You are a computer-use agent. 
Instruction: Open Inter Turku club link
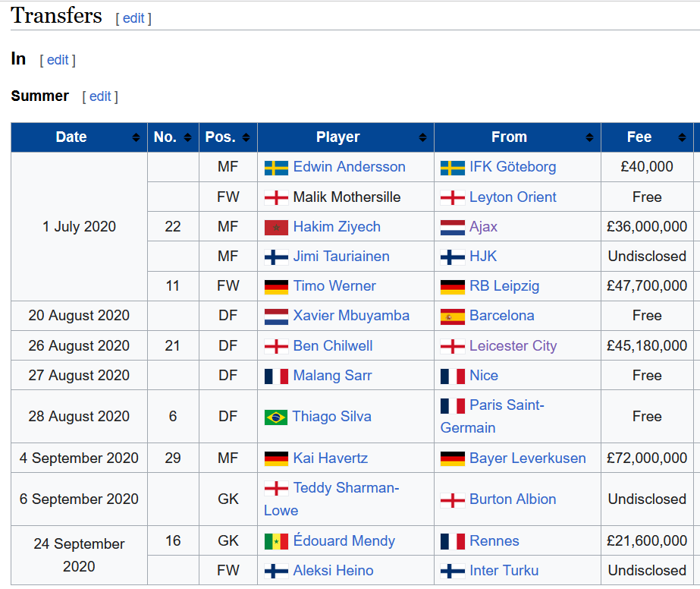(x=504, y=571)
